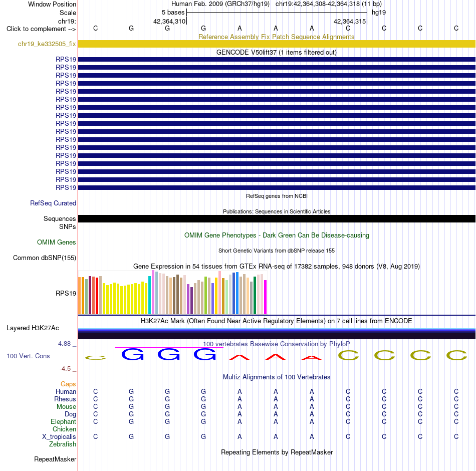Click the 100 Vert. Cons label
Viewport: 476px width, 471px height.
click(x=28, y=356)
